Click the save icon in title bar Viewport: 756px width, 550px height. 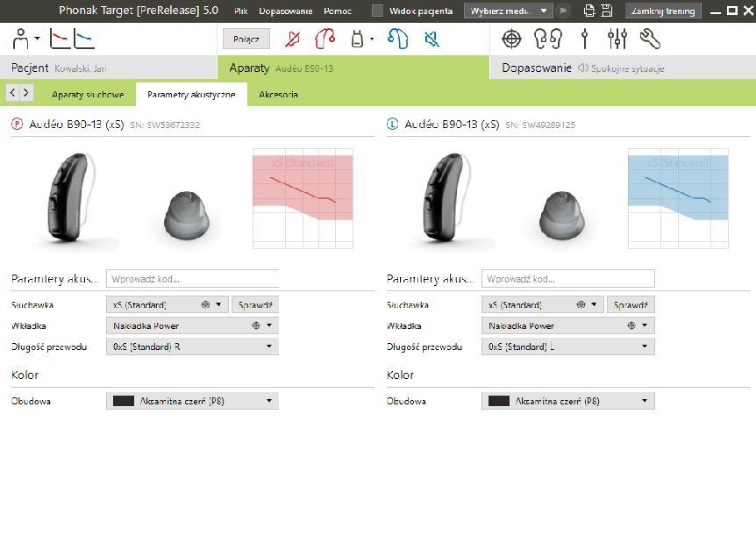pyautogui.click(x=607, y=11)
